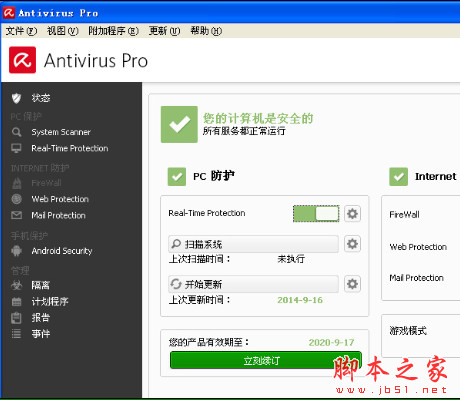This screenshot has width=460, height=401.
Task: Open the 文件 menu
Action: (x=21, y=31)
